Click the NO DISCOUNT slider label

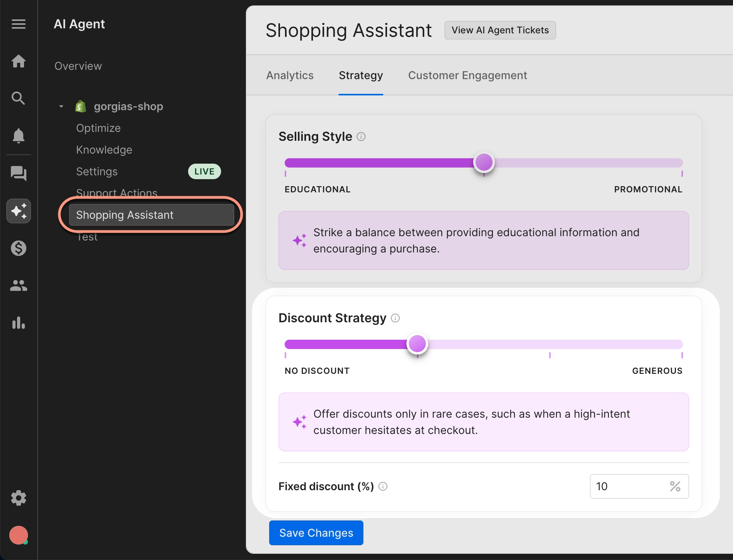coord(317,371)
